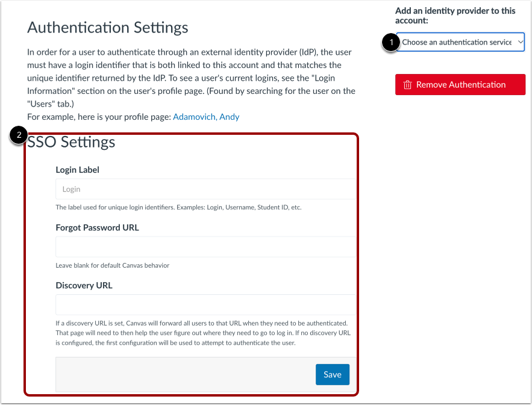Click the Remove Authentication button
532x405 pixels.
click(x=460, y=84)
